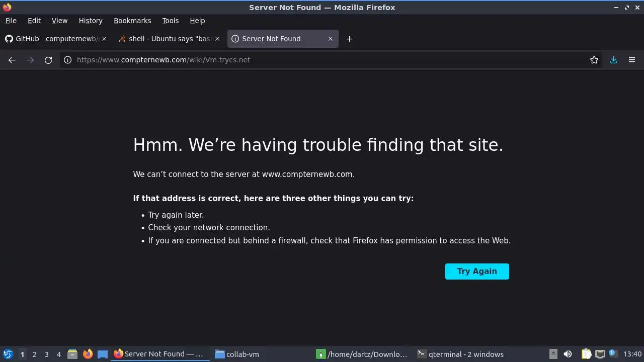Open the View menu

(x=59, y=21)
